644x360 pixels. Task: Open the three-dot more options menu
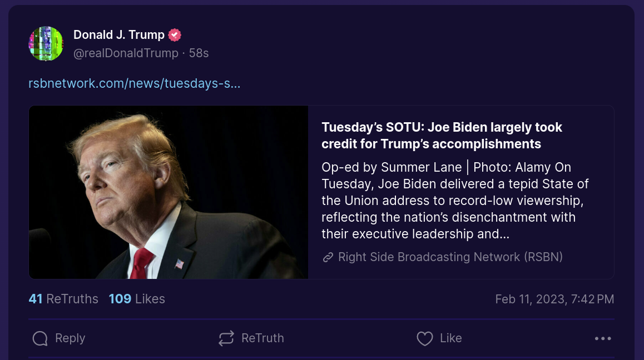click(603, 338)
